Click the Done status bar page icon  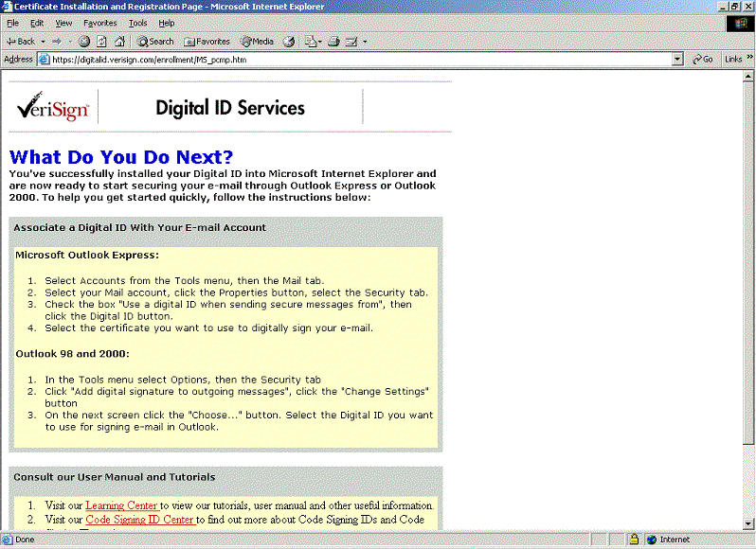7,540
